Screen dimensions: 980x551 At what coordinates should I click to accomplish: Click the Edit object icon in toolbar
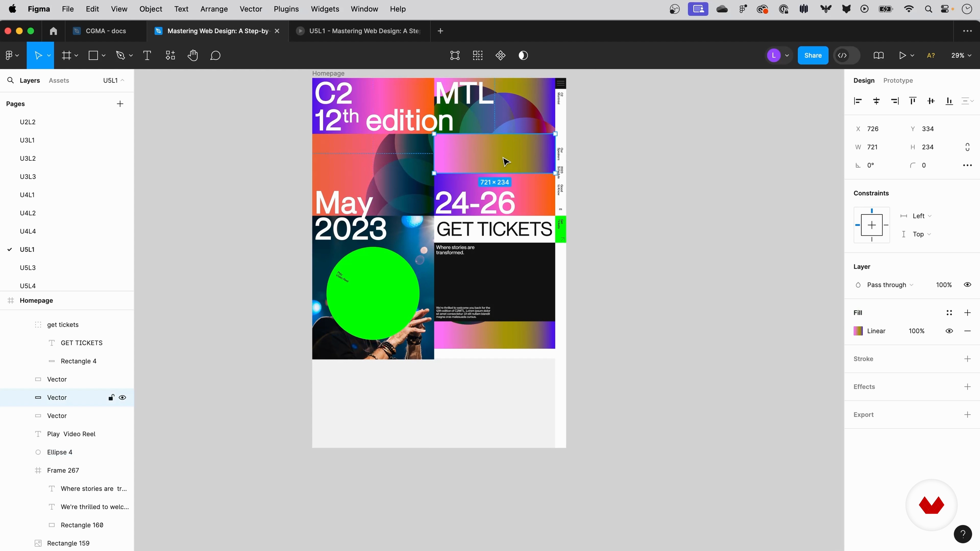(x=455, y=56)
